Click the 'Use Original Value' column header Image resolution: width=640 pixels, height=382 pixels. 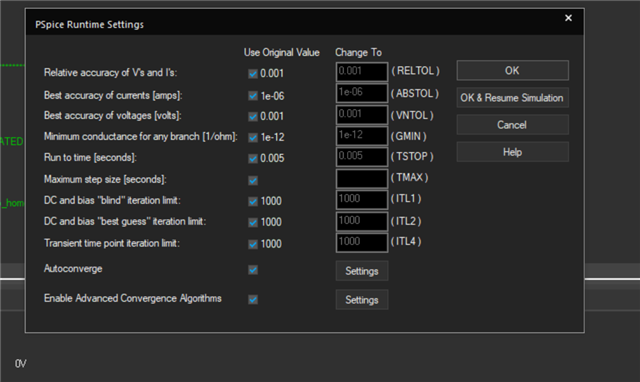[x=282, y=53]
